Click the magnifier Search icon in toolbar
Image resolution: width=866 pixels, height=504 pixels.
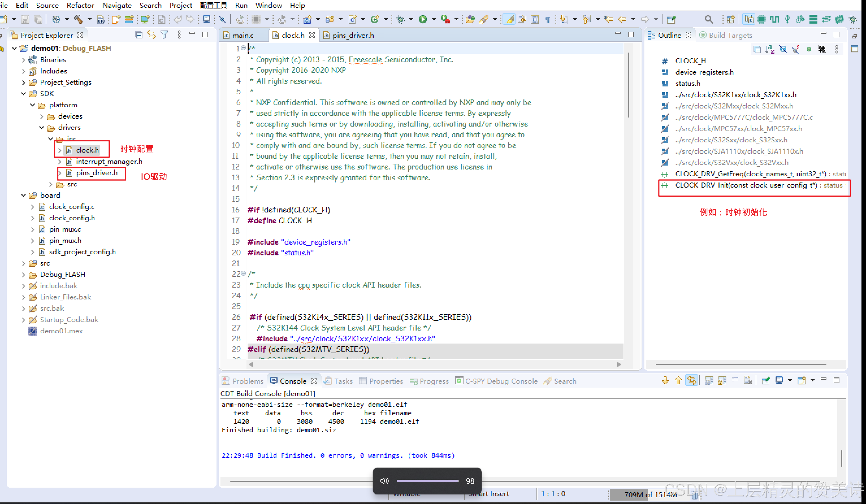(709, 19)
